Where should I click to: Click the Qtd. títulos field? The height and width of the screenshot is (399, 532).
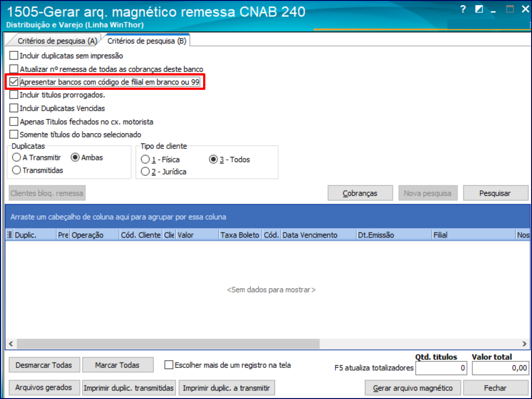441,368
